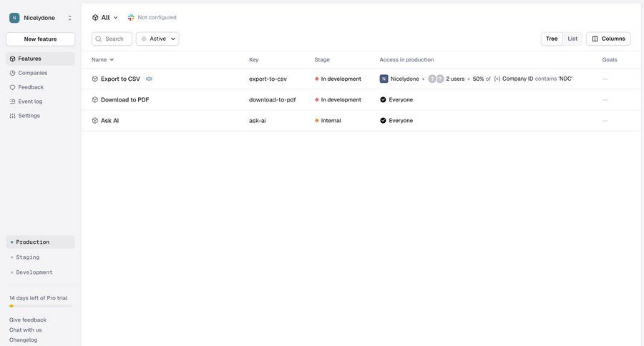Screen dimensions: 644x346
Task: Click the cube icon next to Ask AI
Action: (95, 121)
